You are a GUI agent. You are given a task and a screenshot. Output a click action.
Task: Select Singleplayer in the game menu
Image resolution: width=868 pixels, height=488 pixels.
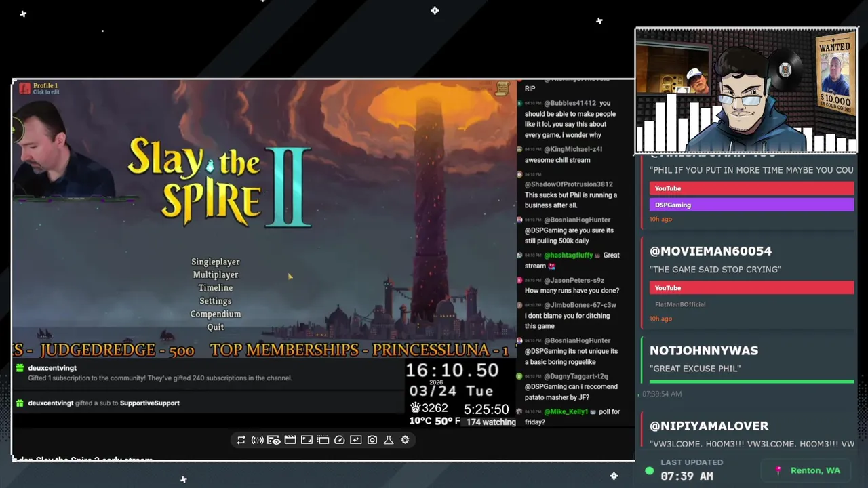click(x=215, y=262)
